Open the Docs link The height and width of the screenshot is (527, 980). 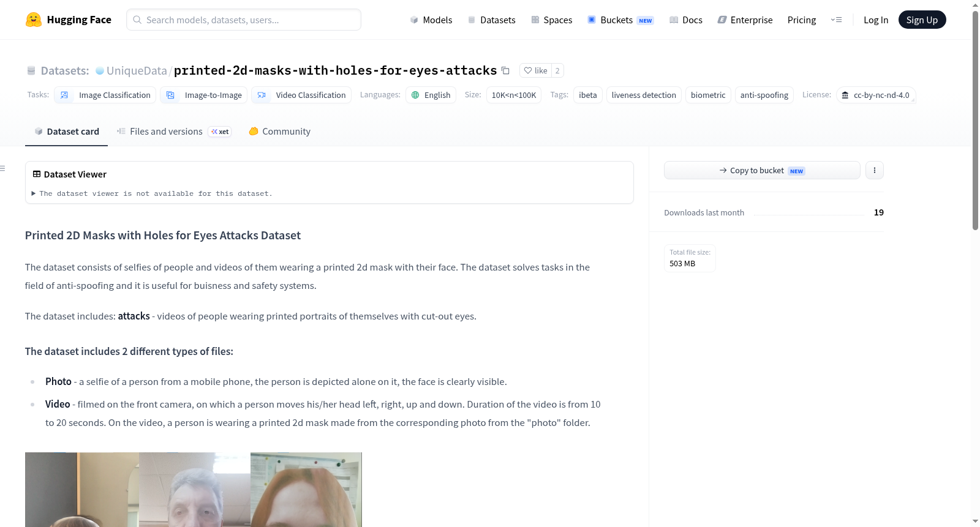686,20
